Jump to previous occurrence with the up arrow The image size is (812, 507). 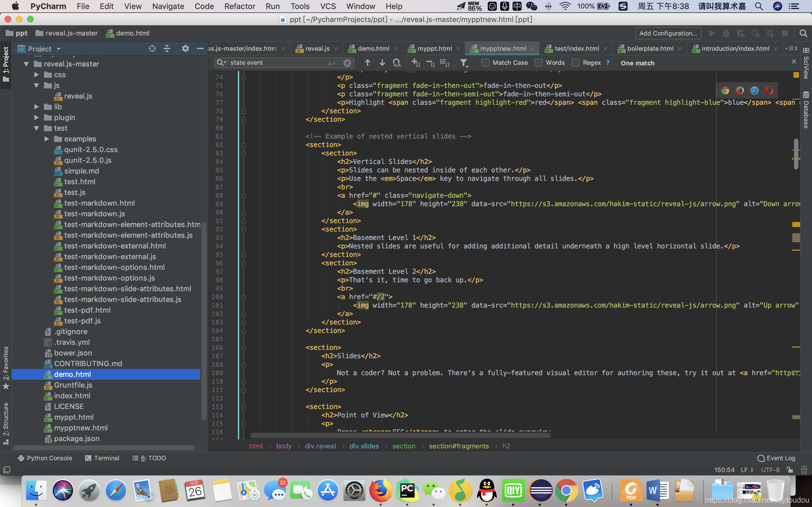click(367, 63)
